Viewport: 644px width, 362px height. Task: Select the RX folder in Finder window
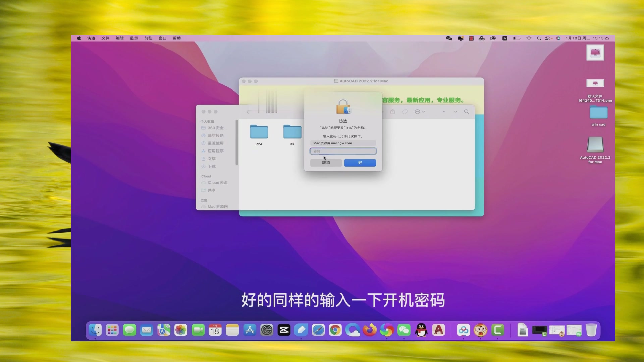pyautogui.click(x=292, y=135)
